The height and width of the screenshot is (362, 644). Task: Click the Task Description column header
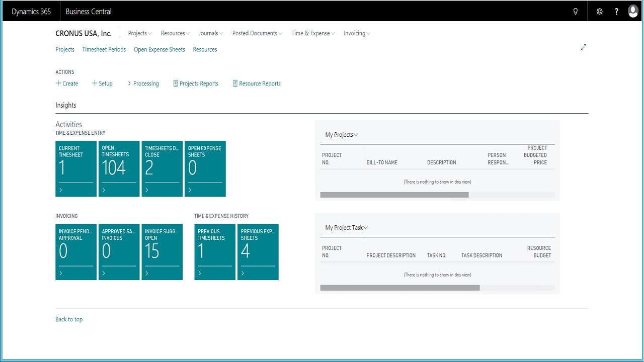481,255
